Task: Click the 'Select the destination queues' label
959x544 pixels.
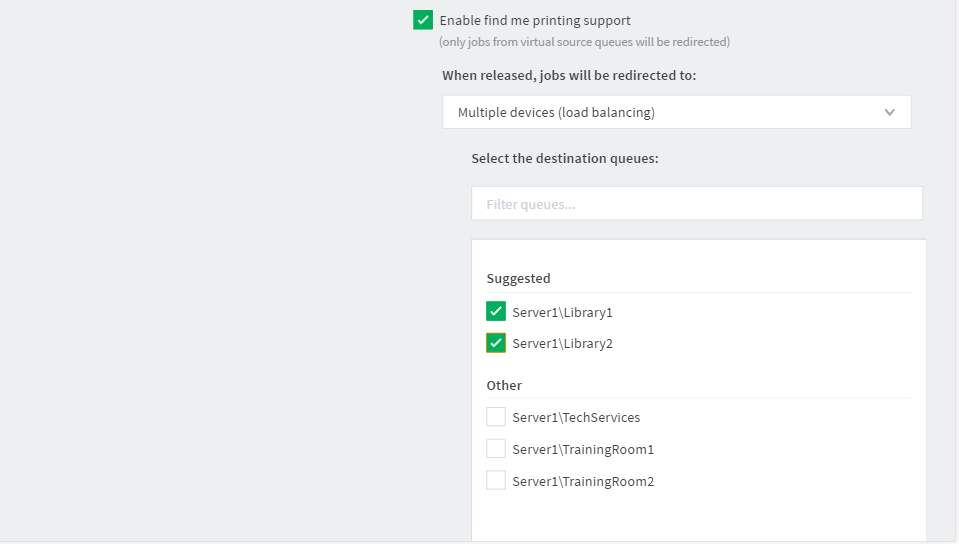Action: point(565,159)
